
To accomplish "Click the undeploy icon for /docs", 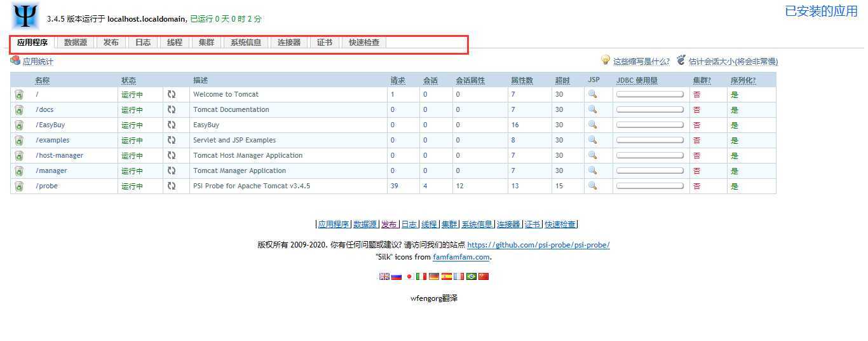I will [19, 110].
